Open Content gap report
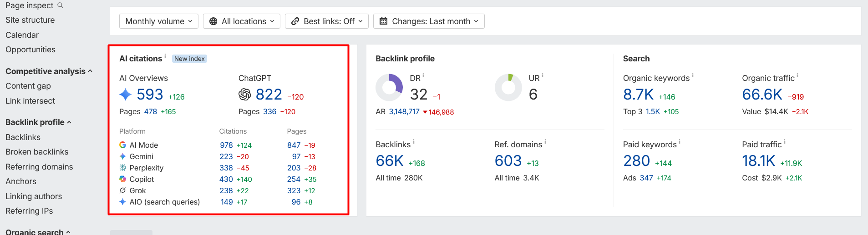The image size is (868, 235). coord(28,86)
